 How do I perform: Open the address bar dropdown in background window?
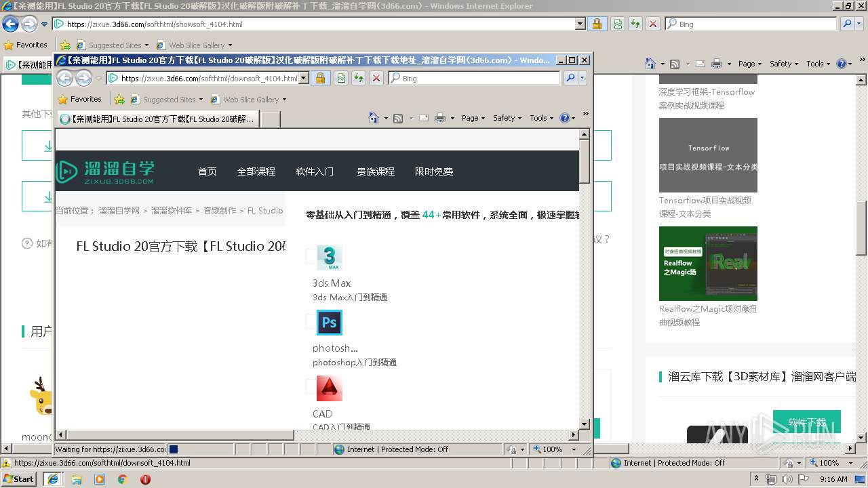click(580, 24)
